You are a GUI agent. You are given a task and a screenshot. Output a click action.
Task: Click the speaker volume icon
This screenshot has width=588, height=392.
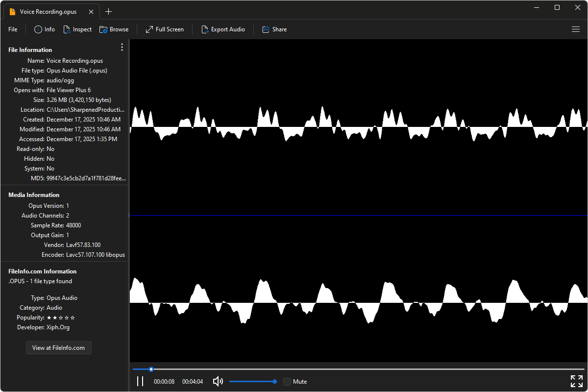pyautogui.click(x=218, y=381)
